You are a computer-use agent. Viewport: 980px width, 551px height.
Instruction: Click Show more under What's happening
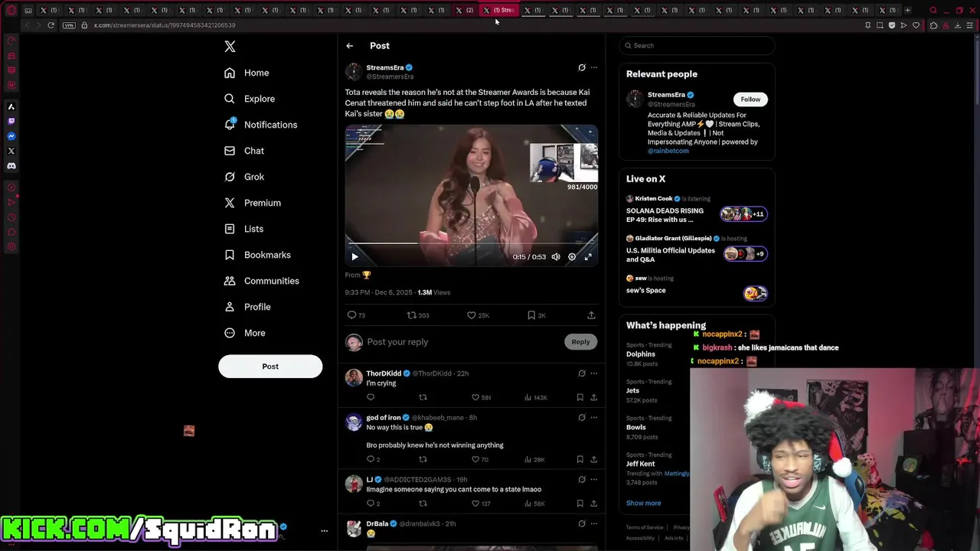(643, 504)
